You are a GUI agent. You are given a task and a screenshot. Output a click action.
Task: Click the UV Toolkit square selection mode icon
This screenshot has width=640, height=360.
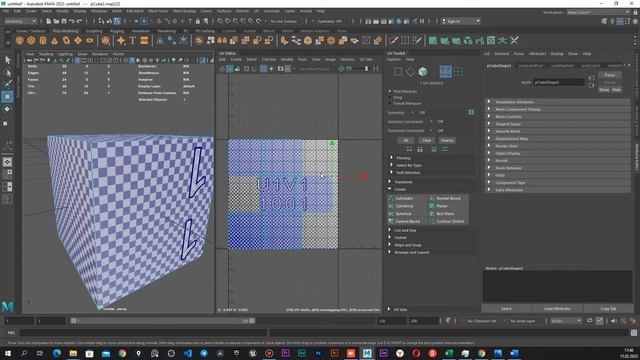pos(398,72)
